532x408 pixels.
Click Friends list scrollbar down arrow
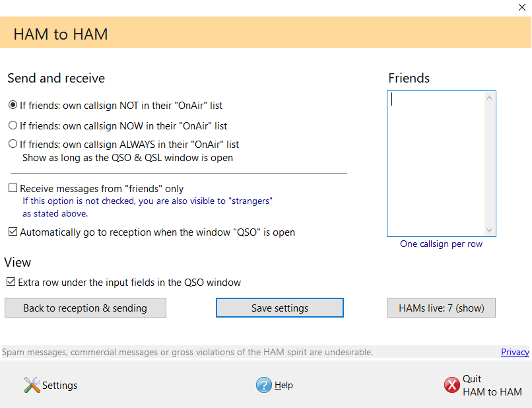pyautogui.click(x=489, y=230)
